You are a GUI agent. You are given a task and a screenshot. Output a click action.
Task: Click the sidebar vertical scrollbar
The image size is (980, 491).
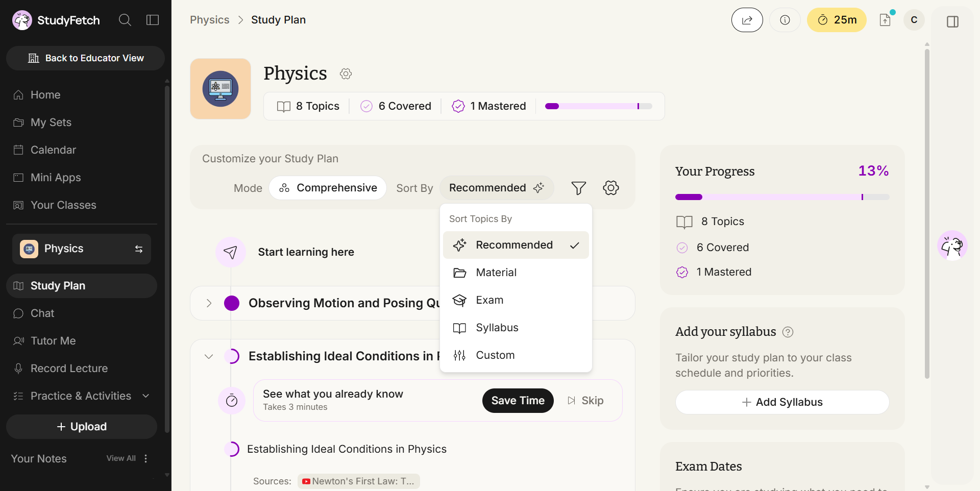(167, 259)
